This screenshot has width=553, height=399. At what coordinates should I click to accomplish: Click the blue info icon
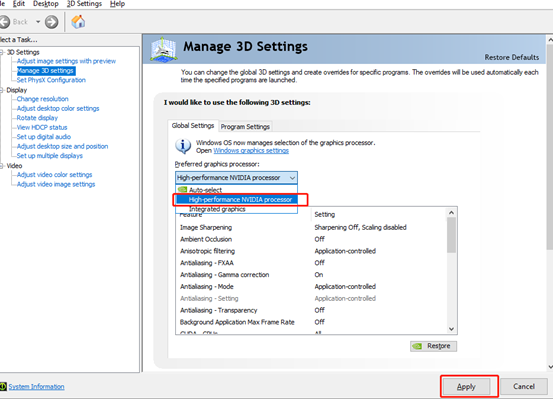183,146
